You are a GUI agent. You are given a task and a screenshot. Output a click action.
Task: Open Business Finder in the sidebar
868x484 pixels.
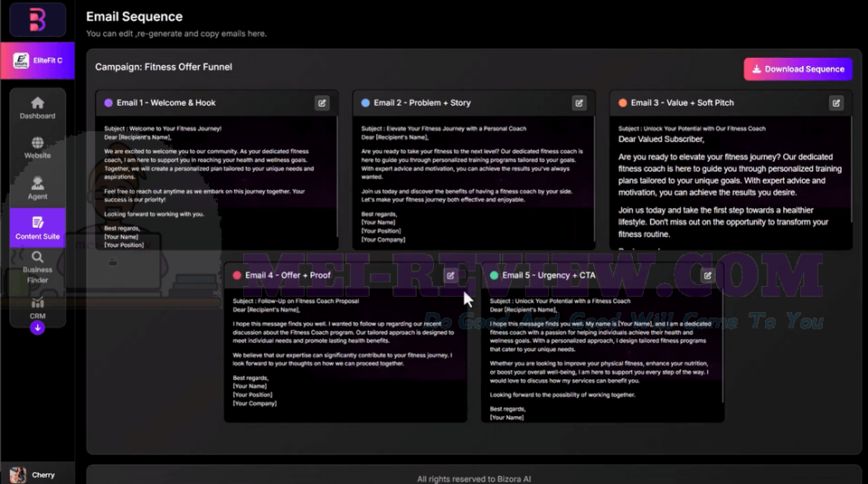(x=38, y=268)
